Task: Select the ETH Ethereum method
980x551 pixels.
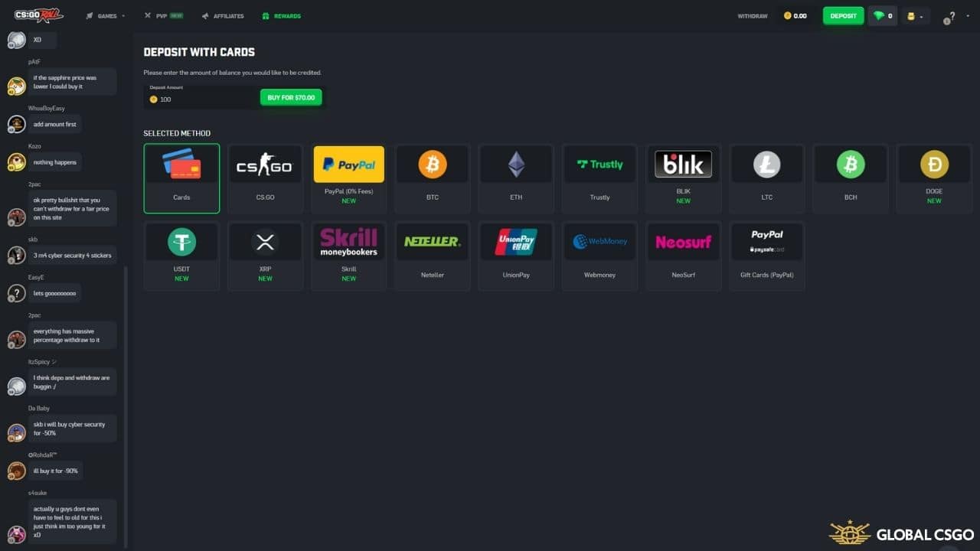Action: point(516,178)
